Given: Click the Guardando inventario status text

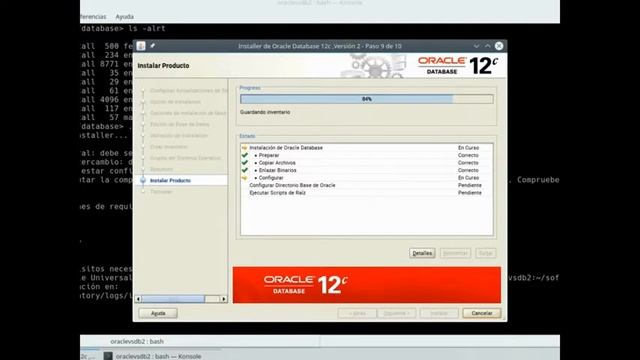Looking at the screenshot, I should (265, 112).
